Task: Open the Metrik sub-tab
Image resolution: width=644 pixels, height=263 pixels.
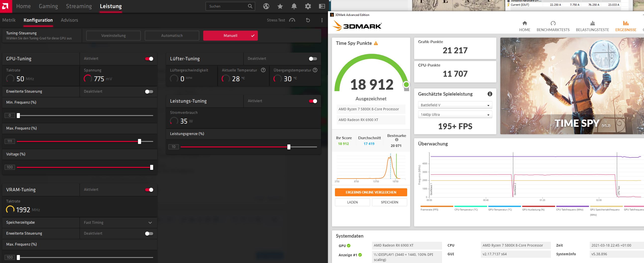Action: tap(9, 20)
